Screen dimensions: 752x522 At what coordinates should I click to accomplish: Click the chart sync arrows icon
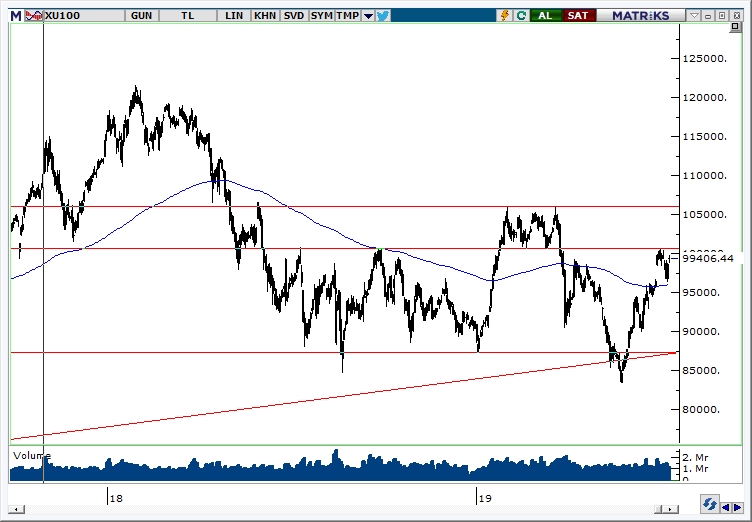pyautogui.click(x=709, y=504)
